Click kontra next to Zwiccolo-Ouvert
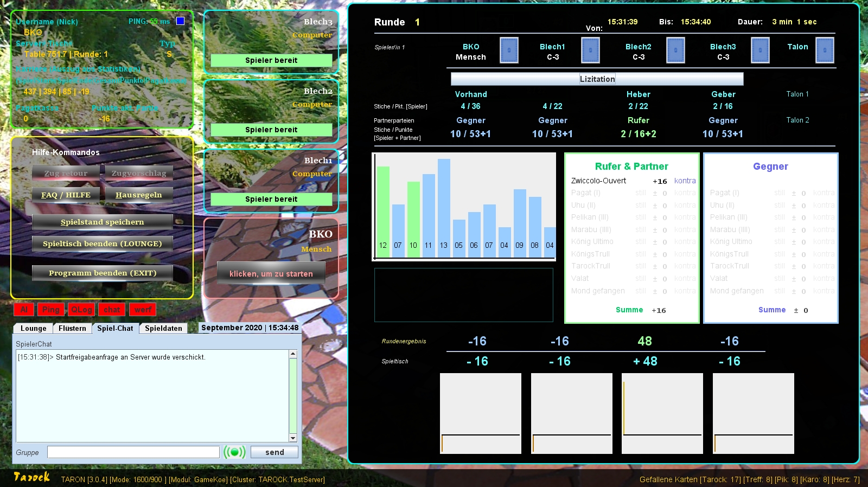Viewport: 868px width, 487px height. coord(685,181)
